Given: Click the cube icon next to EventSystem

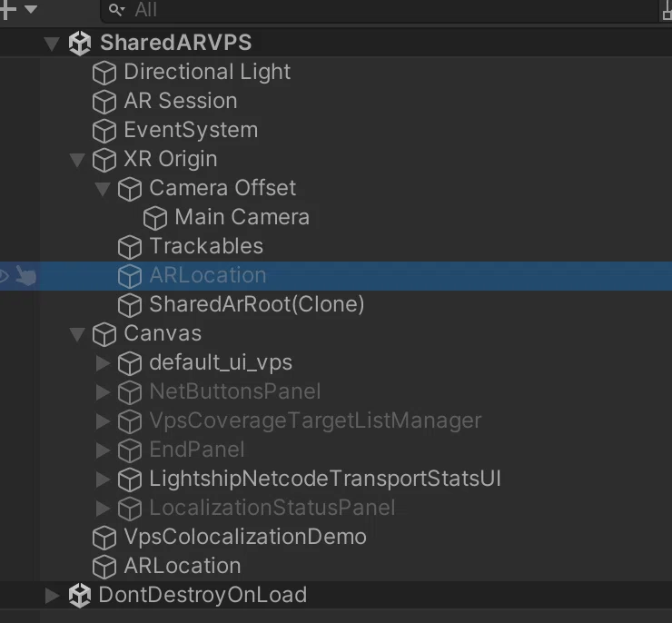Looking at the screenshot, I should 104,131.
